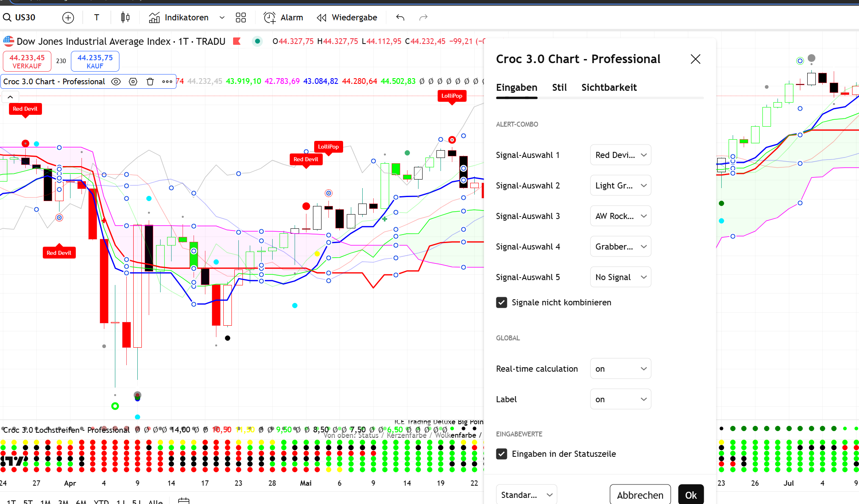The height and width of the screenshot is (504, 859).
Task: Expand the Real-time calculation dropdown
Action: coord(620,369)
